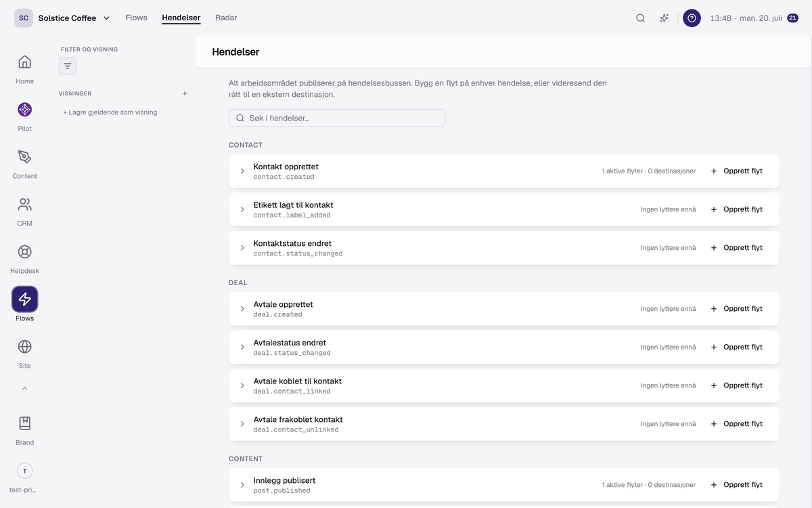Viewport: 812px width, 508px height.
Task: Click the Kontaktstatus endret title
Action: coord(293,244)
